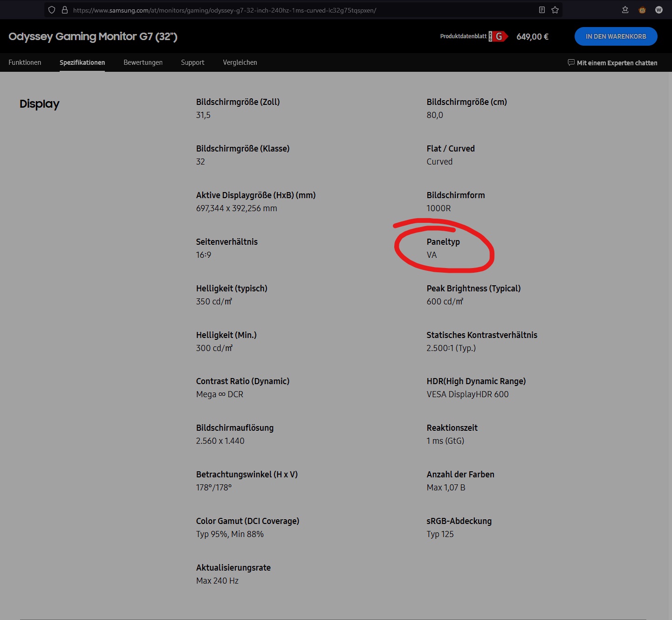This screenshot has height=620, width=672.
Task: Open 'Mit einem Experten chatten'
Action: [617, 63]
